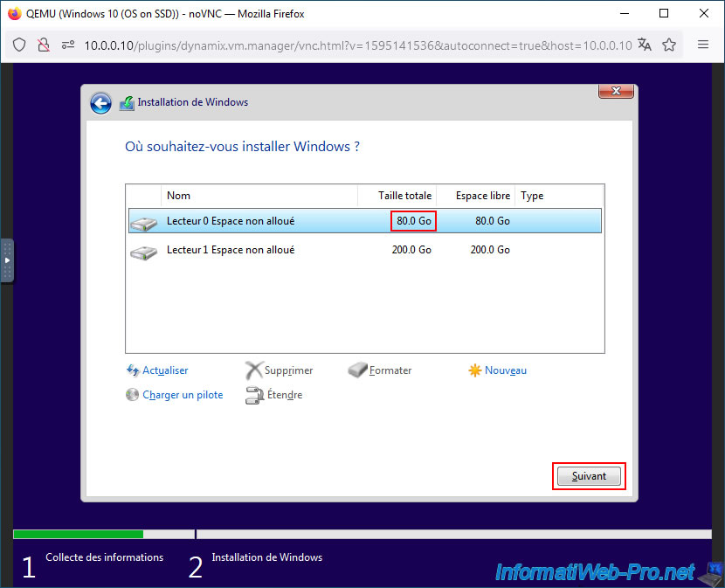Click step 2 label Installation de Windows
This screenshot has height=588, width=725.
point(266,557)
